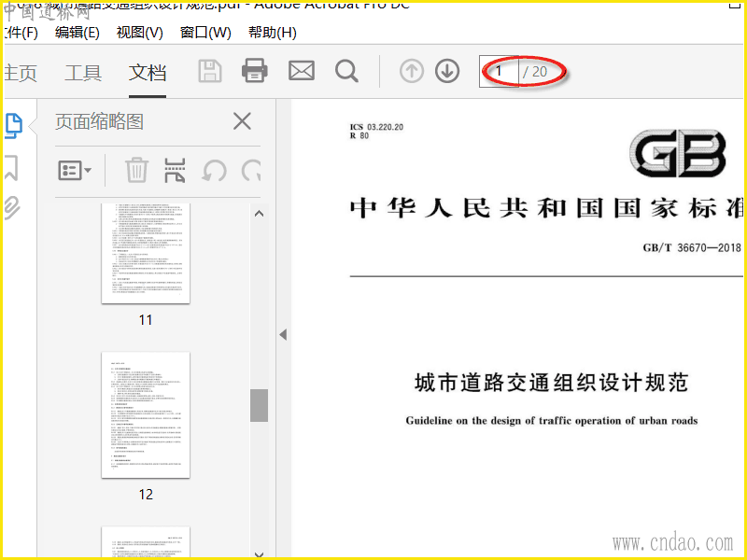Click the English title Guideline text
This screenshot has width=747, height=560.
coord(552,421)
